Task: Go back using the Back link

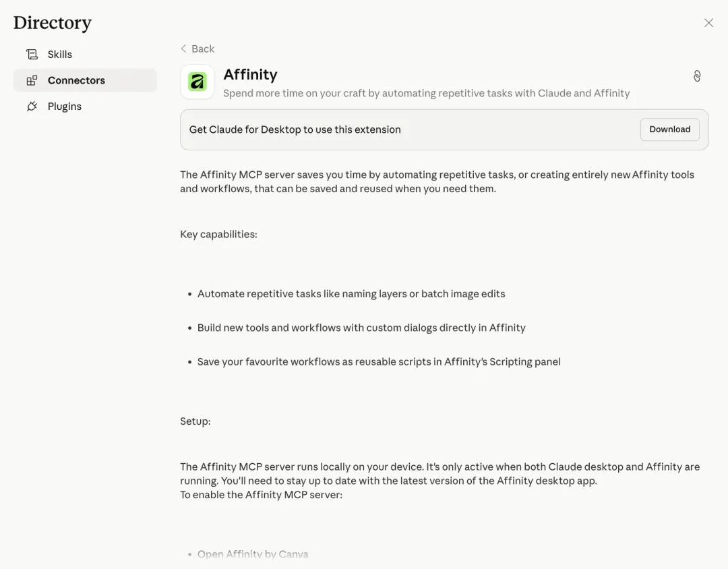Action: click(x=202, y=49)
